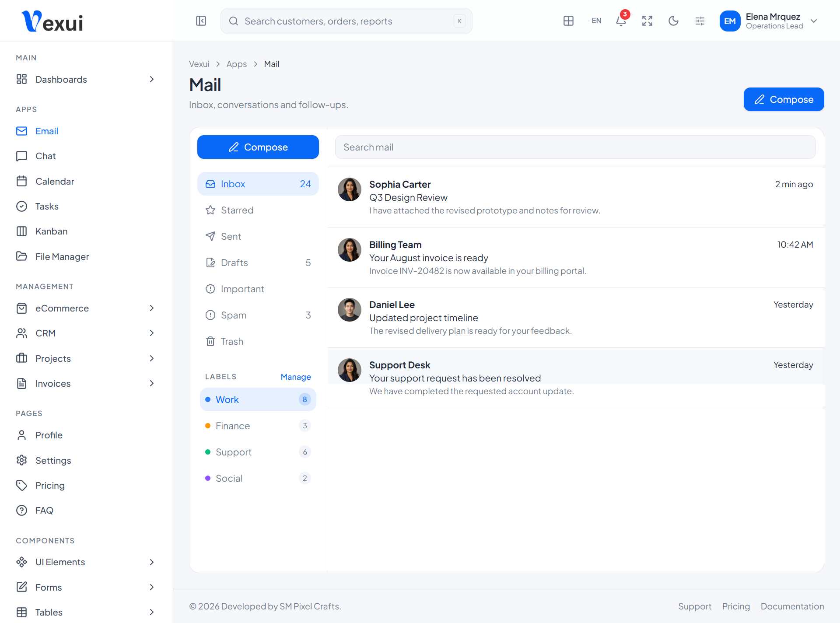Click the blue Compose button in mail panel
This screenshot has width=840, height=623.
258,147
